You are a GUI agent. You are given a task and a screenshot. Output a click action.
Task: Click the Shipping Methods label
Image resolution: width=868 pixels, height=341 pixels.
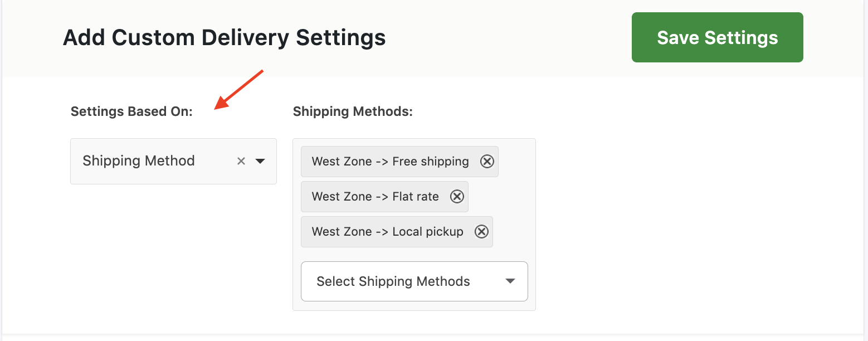353,111
